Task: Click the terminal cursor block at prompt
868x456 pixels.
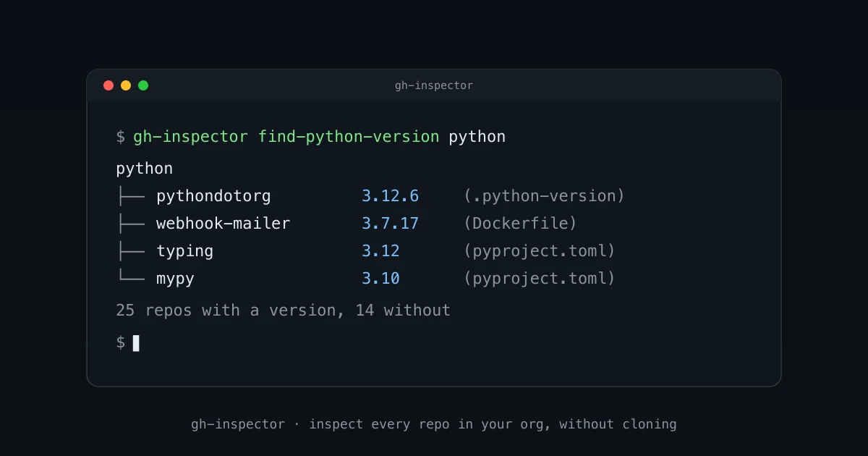Action: [x=136, y=342]
